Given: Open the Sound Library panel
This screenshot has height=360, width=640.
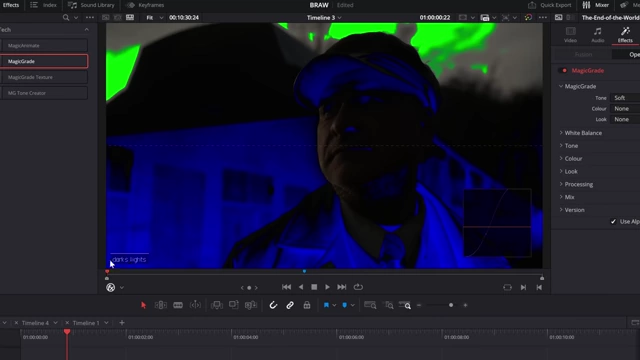Looking at the screenshot, I should tap(91, 5).
